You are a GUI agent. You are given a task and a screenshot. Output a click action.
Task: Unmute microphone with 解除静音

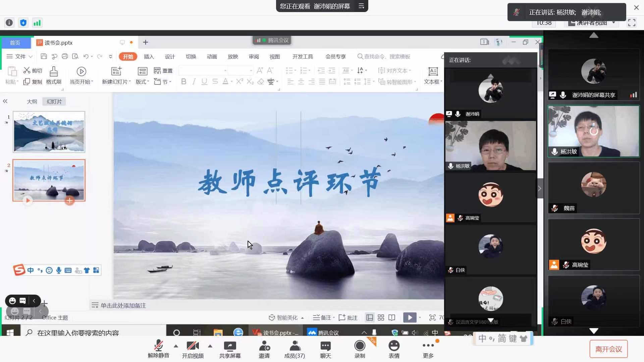pos(158,346)
